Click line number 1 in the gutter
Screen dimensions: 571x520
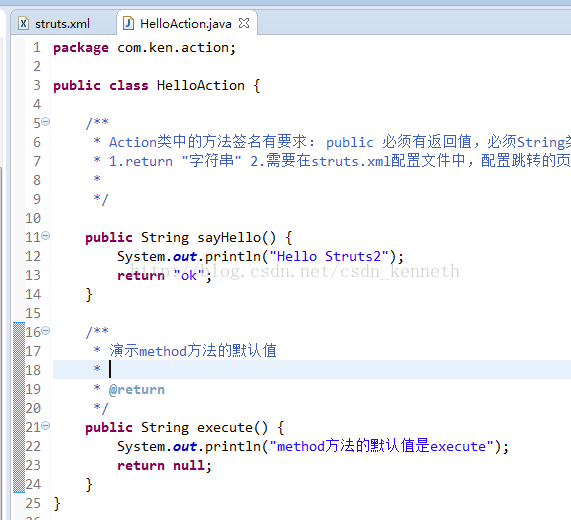click(37, 47)
